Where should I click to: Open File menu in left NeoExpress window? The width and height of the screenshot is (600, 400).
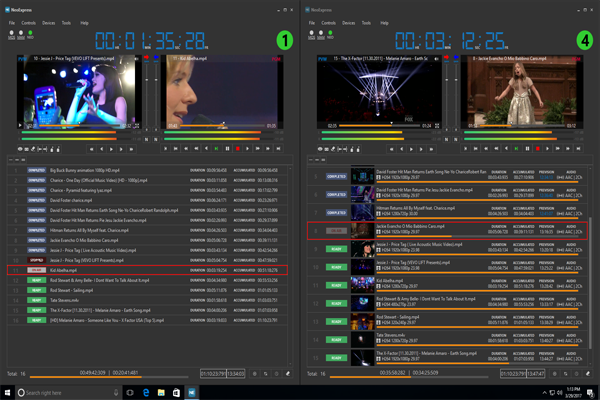coord(12,21)
